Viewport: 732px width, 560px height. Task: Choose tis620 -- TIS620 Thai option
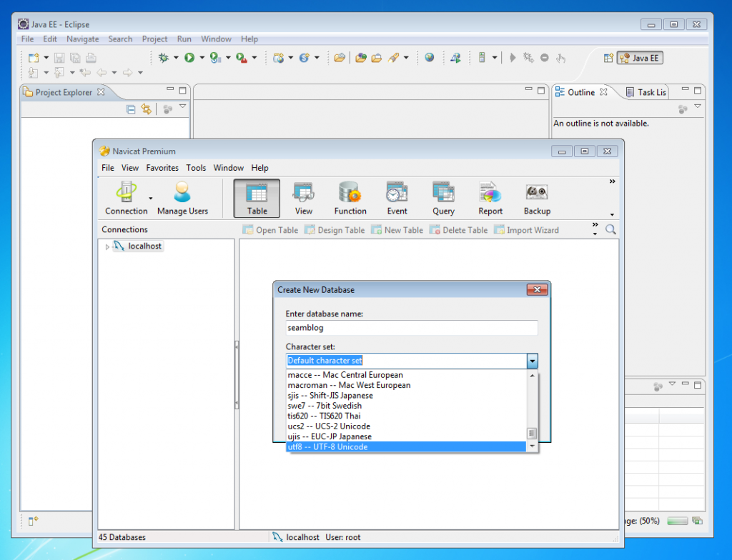(x=406, y=416)
